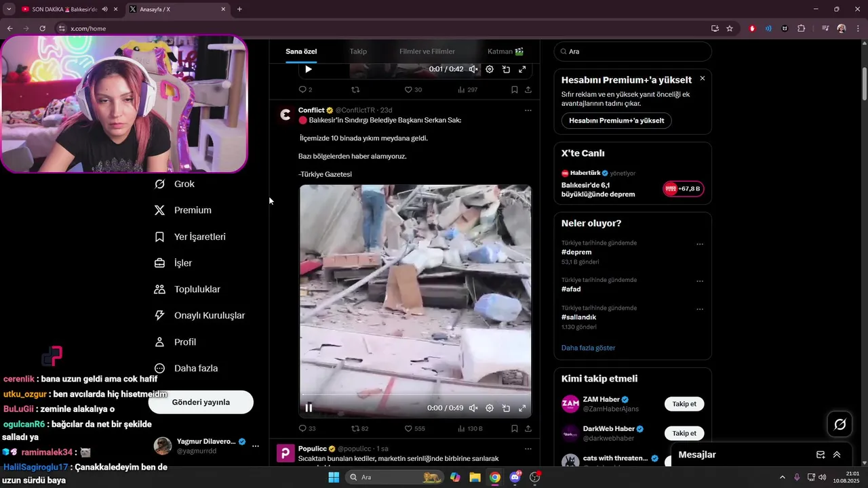Reply to Conflict post with 33 replies

coord(307,428)
